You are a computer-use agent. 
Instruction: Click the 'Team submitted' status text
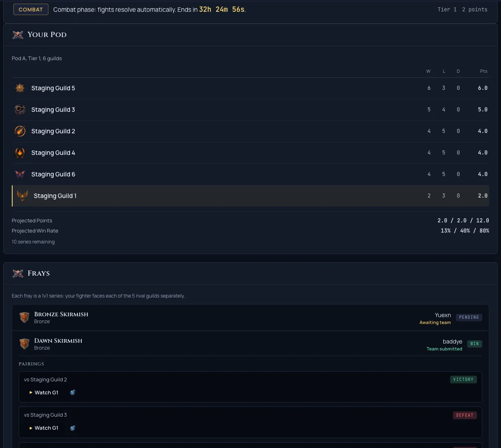coord(444,349)
